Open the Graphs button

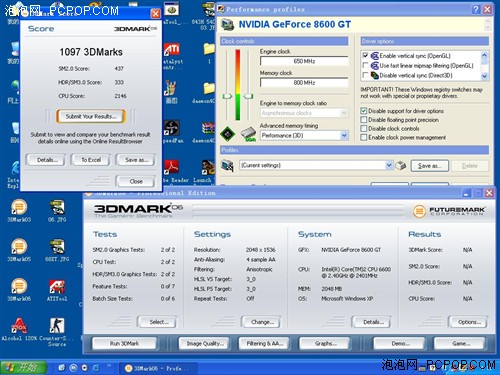click(325, 343)
